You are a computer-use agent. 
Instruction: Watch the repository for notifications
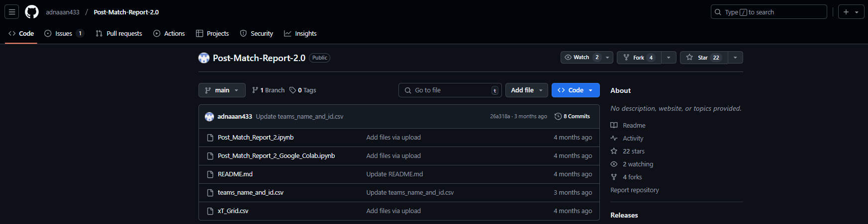point(581,58)
